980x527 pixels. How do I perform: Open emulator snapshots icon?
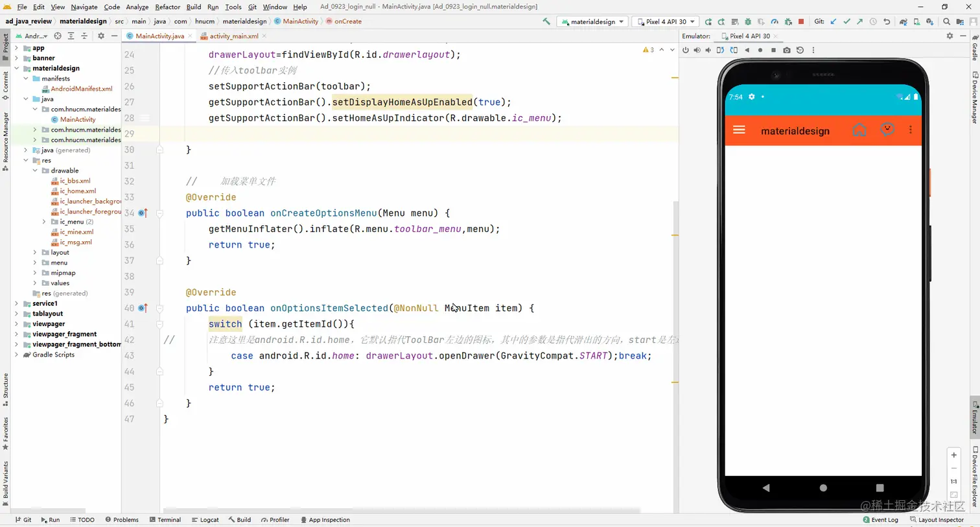coord(800,50)
